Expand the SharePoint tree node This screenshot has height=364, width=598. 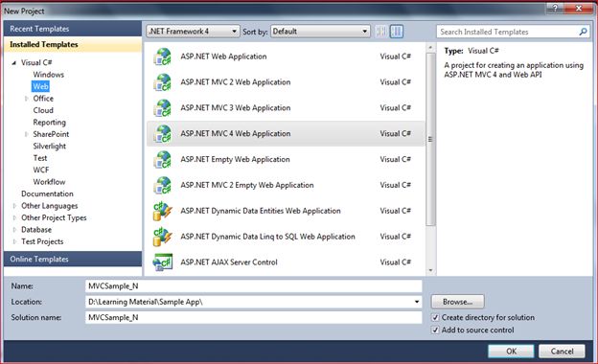(26, 134)
